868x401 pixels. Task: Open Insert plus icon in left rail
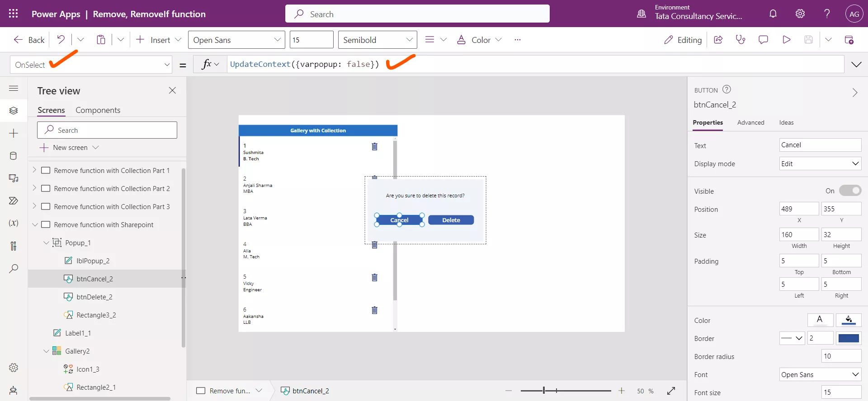[x=14, y=133]
